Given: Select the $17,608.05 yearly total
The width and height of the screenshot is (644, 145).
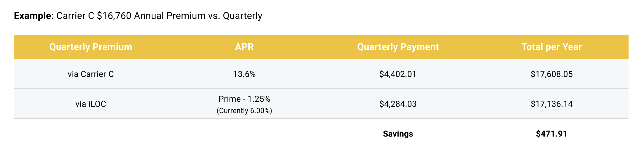Looking at the screenshot, I should [x=552, y=74].
